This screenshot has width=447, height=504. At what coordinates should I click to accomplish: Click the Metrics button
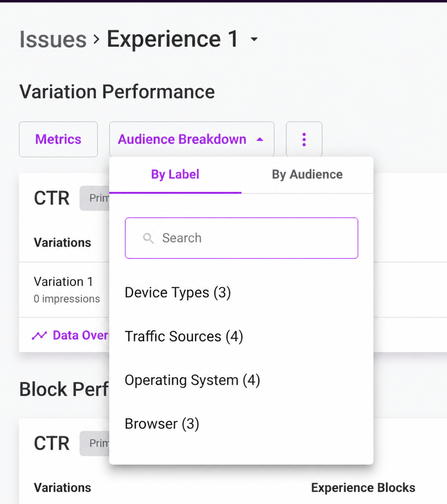point(58,139)
